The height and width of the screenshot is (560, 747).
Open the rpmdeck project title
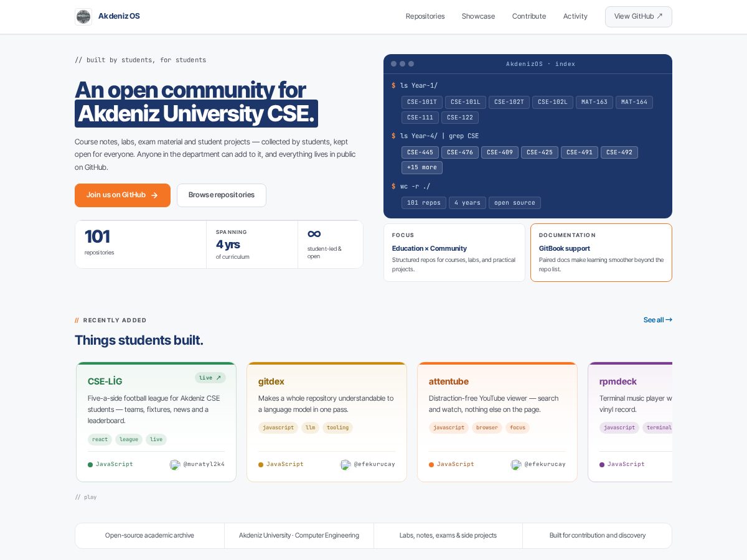pos(618,381)
